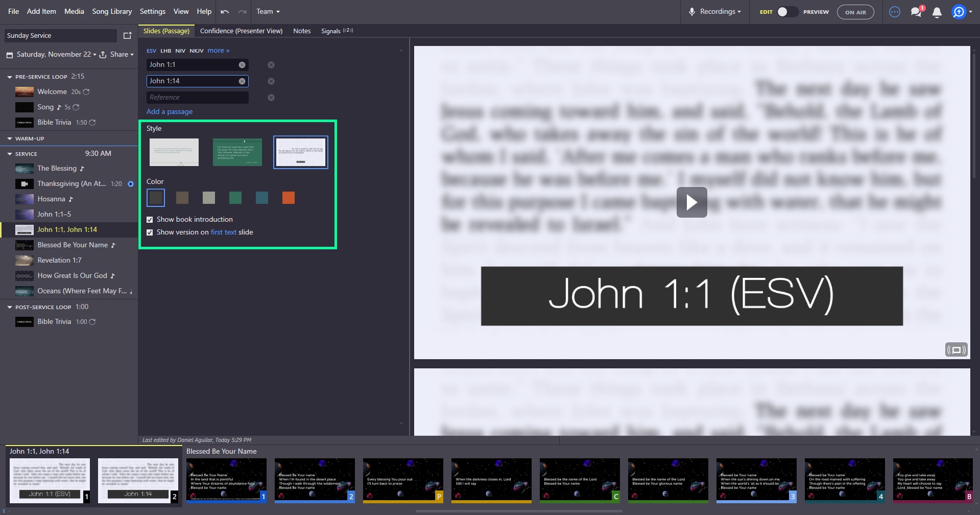The width and height of the screenshot is (980, 515).
Task: Click the redo arrow icon
Action: [x=243, y=12]
